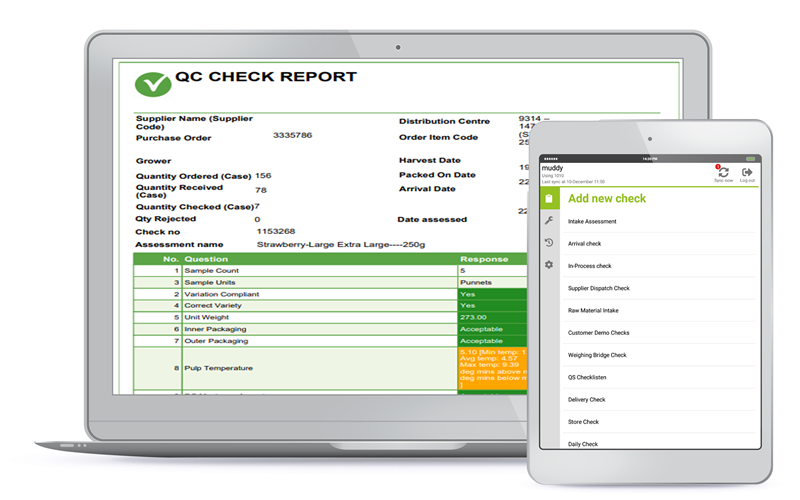Open Store Check item
The width and height of the screenshot is (800, 500).
tap(583, 421)
